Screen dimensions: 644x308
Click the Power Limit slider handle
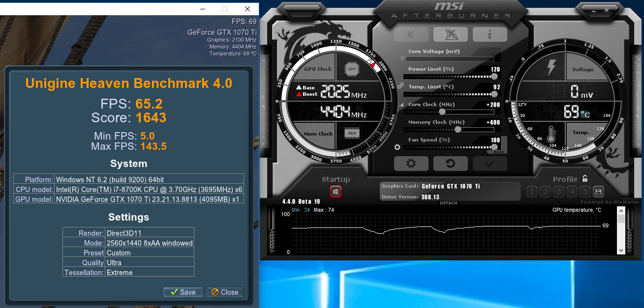pos(494,76)
